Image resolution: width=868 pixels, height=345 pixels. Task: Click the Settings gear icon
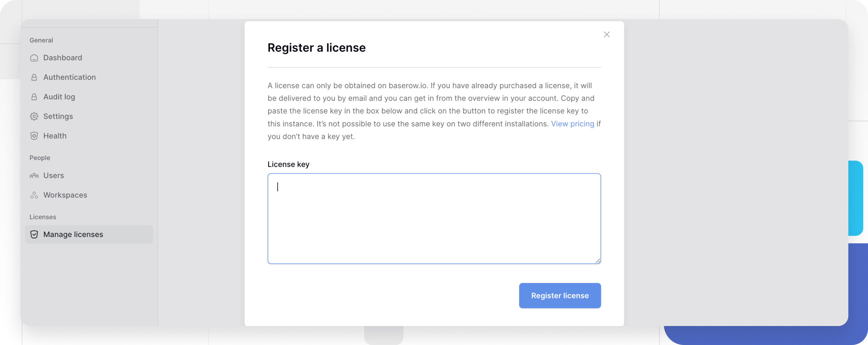click(x=34, y=117)
